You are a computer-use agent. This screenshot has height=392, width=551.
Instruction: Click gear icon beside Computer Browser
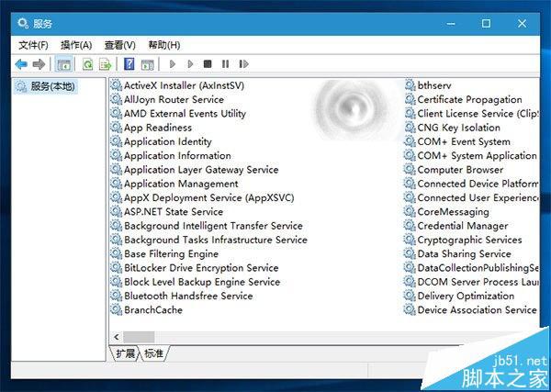point(410,170)
